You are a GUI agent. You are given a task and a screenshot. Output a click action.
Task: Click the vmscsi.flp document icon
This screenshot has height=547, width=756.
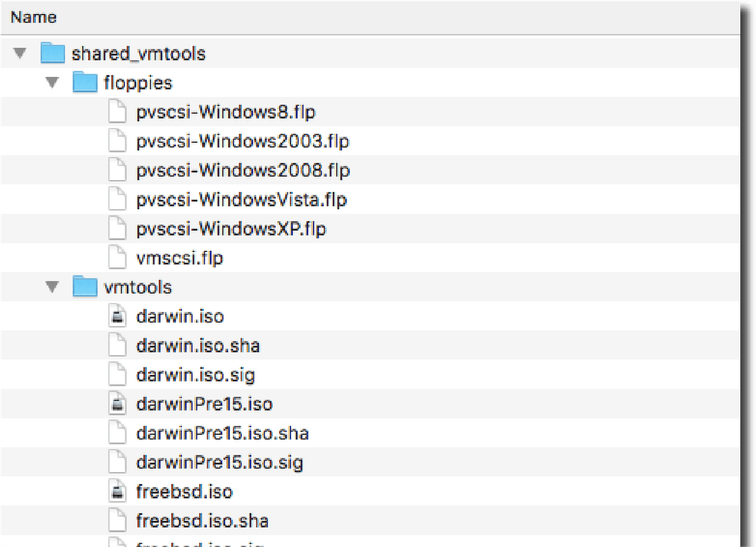coord(116,258)
